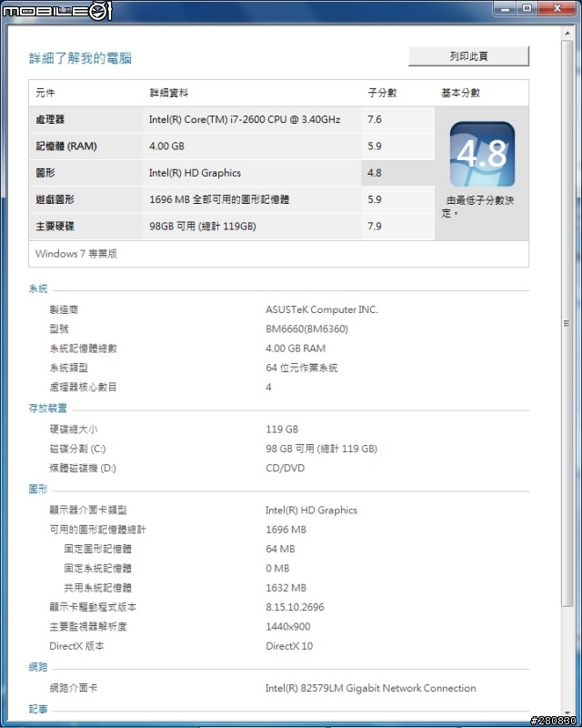Click the 存放裝置 section heading

point(48,408)
